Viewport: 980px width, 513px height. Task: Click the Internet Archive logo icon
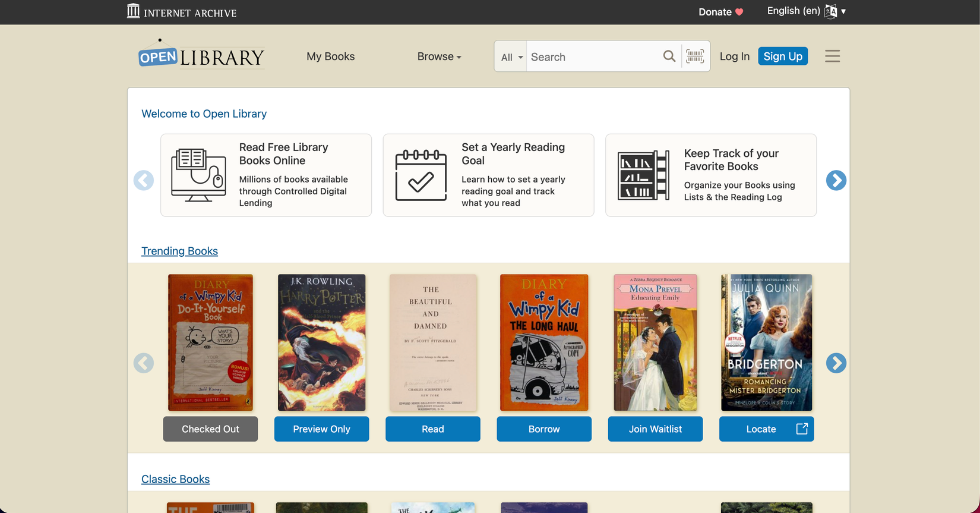[x=133, y=11]
